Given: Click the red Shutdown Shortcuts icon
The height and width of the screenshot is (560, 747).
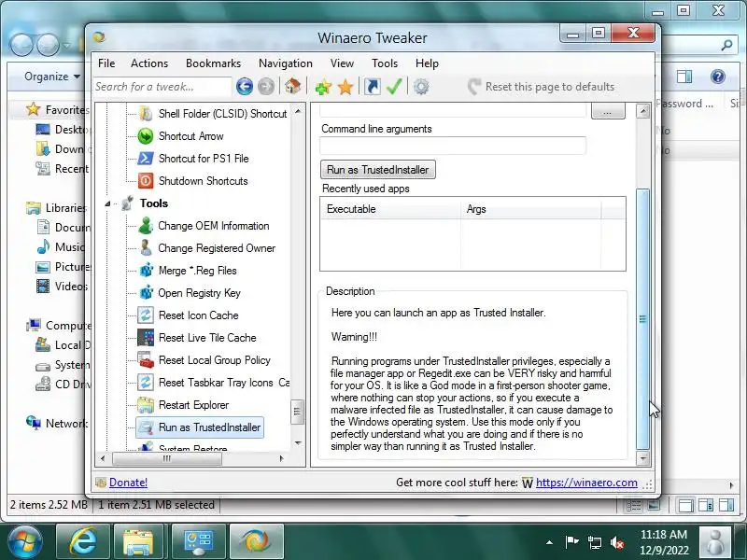Looking at the screenshot, I should tap(146, 181).
